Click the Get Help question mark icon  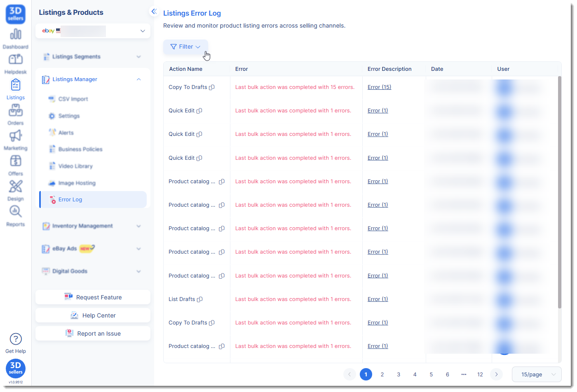pyautogui.click(x=16, y=339)
